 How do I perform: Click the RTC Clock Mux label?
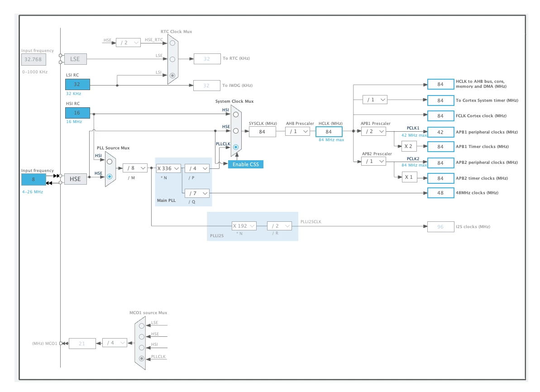coord(177,31)
